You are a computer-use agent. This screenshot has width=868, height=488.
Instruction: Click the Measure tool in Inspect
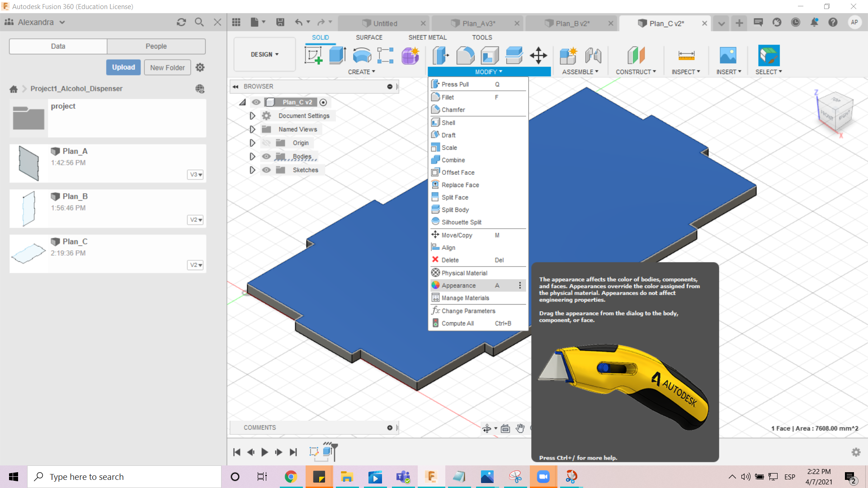(x=686, y=56)
